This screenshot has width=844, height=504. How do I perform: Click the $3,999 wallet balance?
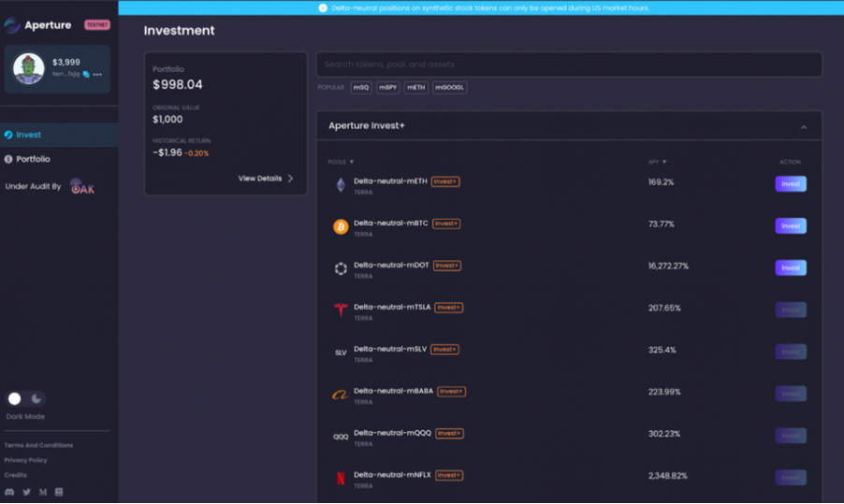tap(66, 63)
